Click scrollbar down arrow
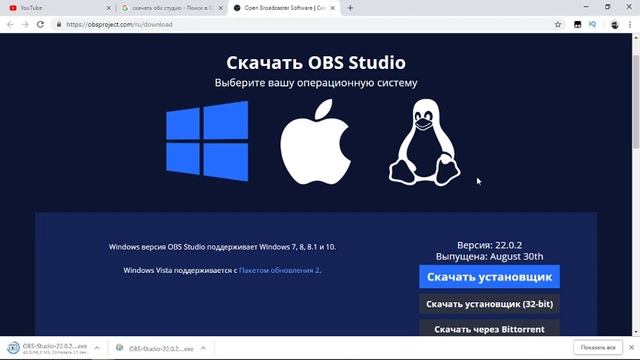640x360 pixels. coord(636,332)
